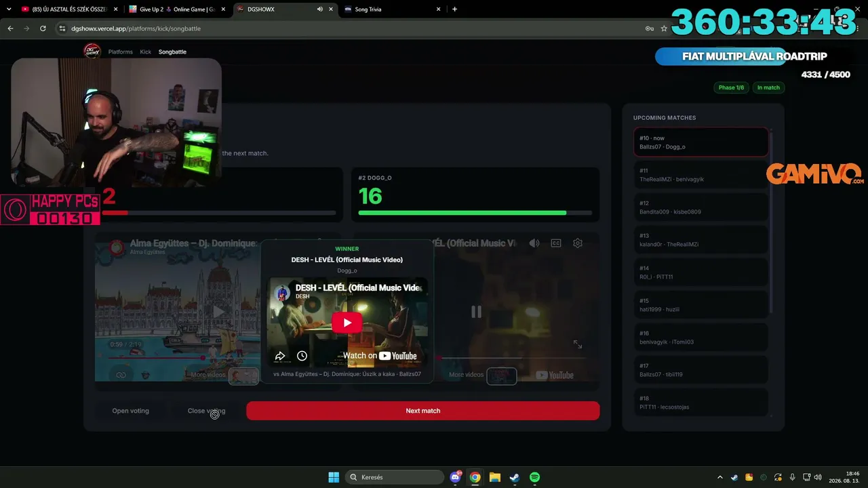Click the In match status badge
The width and height of the screenshot is (868, 488).
click(768, 87)
